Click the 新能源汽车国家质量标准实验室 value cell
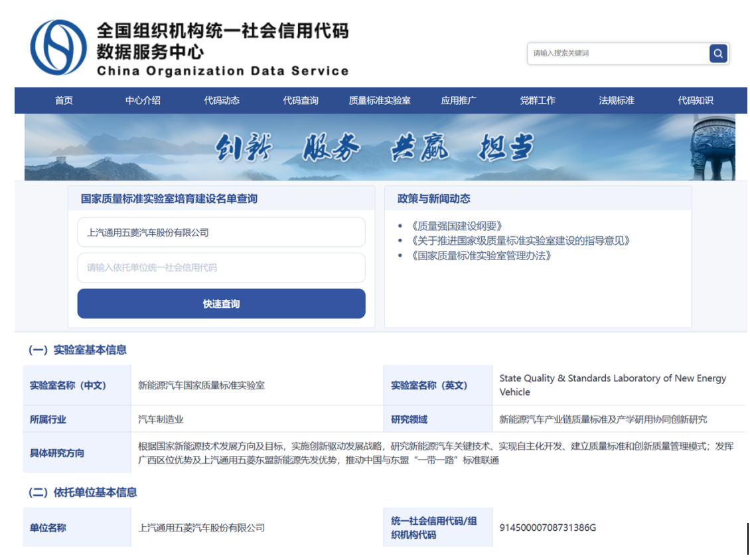This screenshot has width=750, height=560. 258,385
